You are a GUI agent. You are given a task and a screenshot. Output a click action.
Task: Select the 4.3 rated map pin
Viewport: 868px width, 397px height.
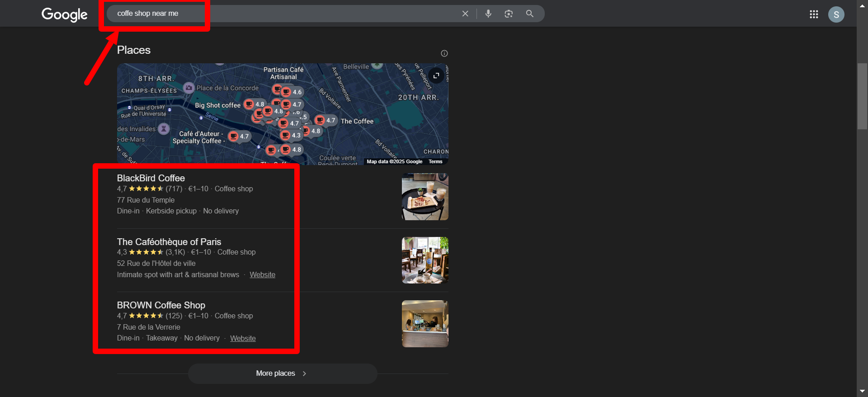tap(291, 135)
